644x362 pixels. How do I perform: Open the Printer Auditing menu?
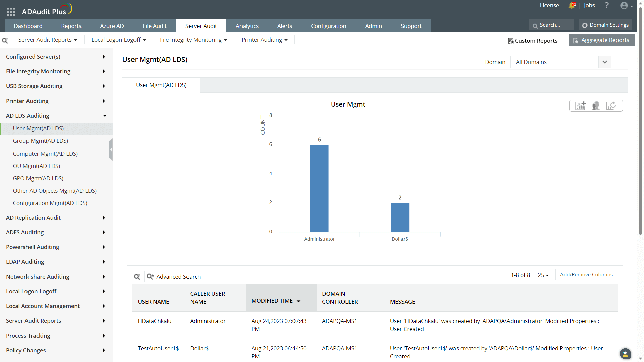point(264,40)
